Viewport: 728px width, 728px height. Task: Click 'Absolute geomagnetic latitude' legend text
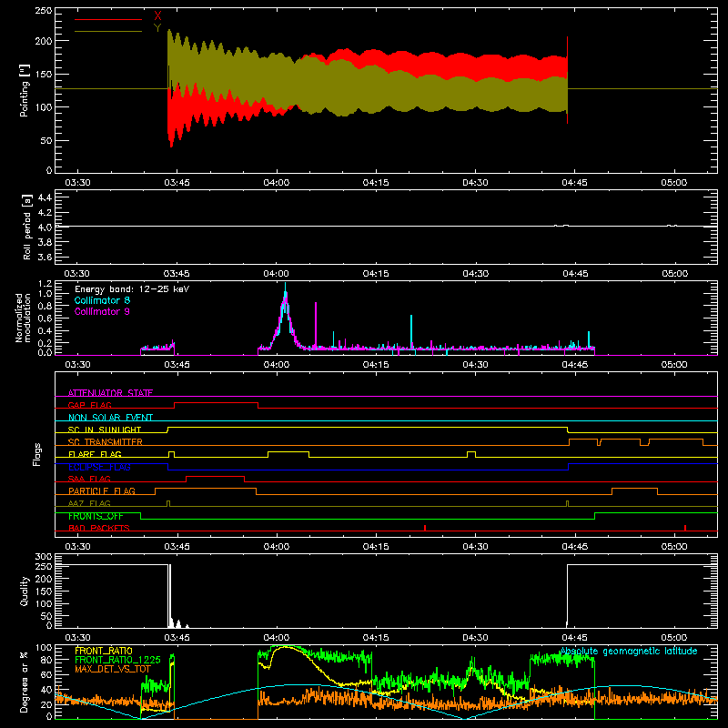point(629,651)
